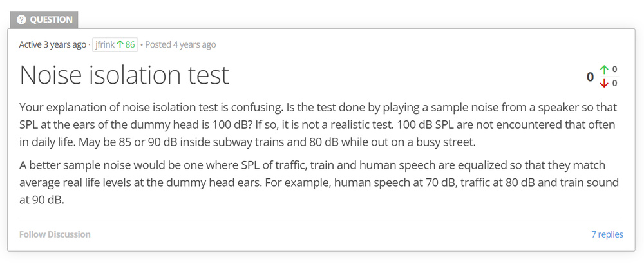Open jfrink's user profile
This screenshot has width=644, height=264.
tap(104, 44)
